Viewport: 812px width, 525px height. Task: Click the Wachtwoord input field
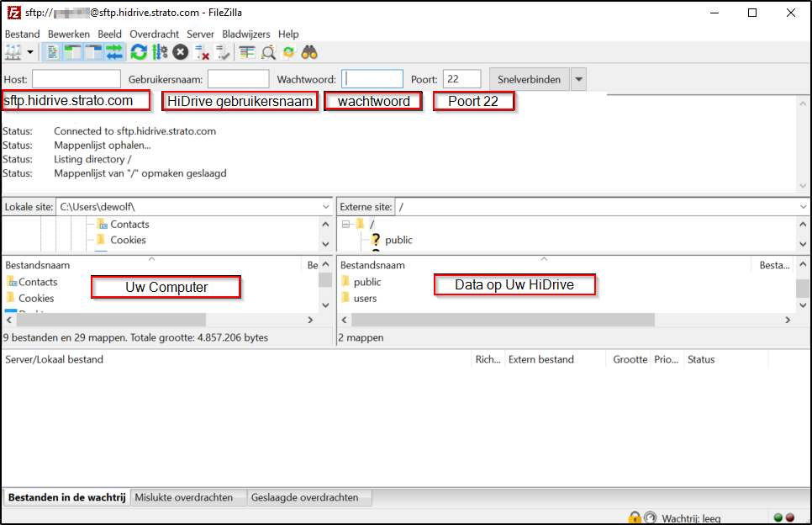coord(372,79)
